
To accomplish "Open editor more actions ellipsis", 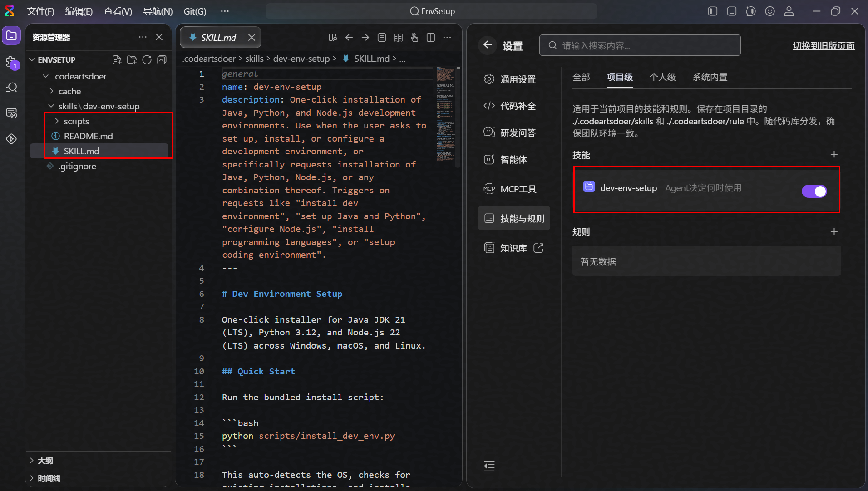I will (x=447, y=37).
